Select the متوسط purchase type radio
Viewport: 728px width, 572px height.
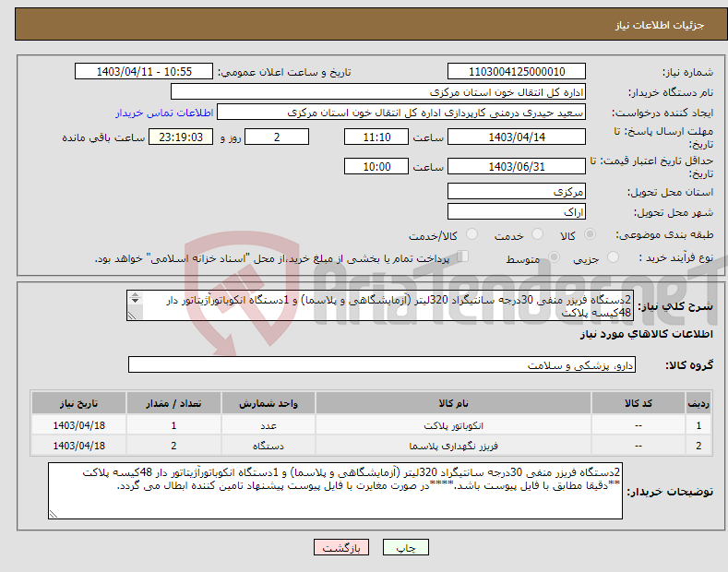(x=554, y=256)
